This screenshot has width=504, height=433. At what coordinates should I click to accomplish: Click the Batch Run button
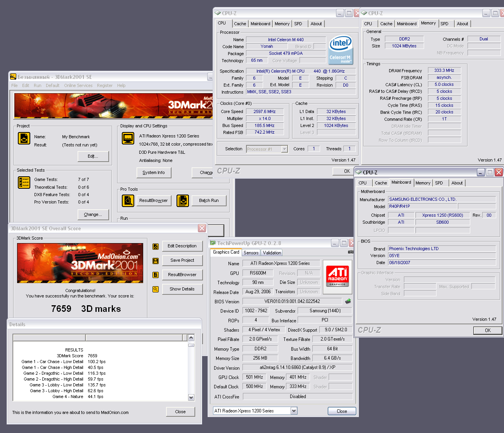tap(209, 200)
